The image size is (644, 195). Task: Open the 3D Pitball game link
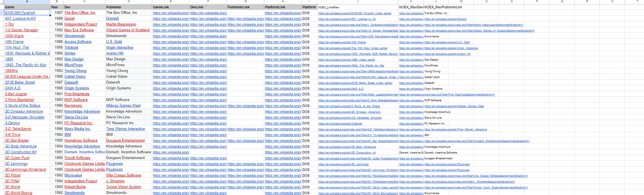13,175
